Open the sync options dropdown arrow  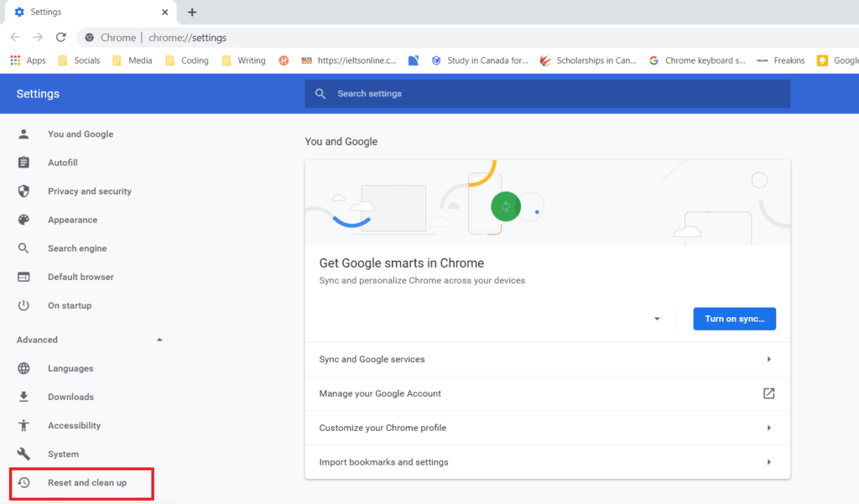pos(657,319)
